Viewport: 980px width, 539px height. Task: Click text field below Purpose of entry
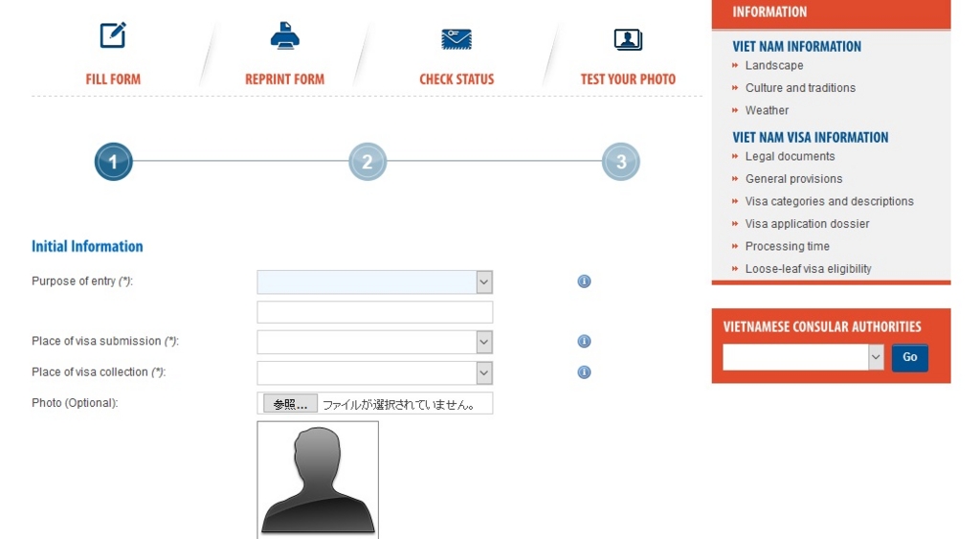[374, 312]
